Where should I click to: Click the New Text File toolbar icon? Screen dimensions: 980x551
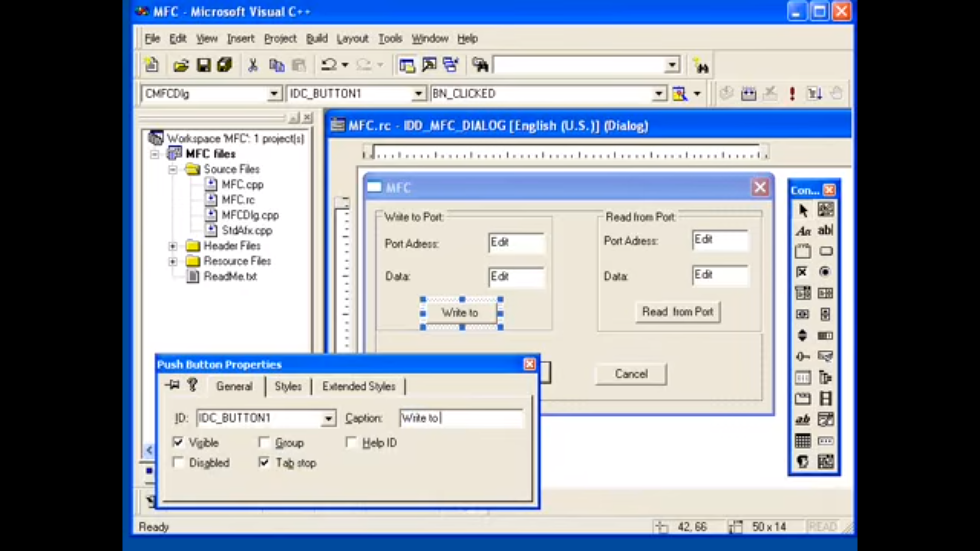pyautogui.click(x=151, y=65)
